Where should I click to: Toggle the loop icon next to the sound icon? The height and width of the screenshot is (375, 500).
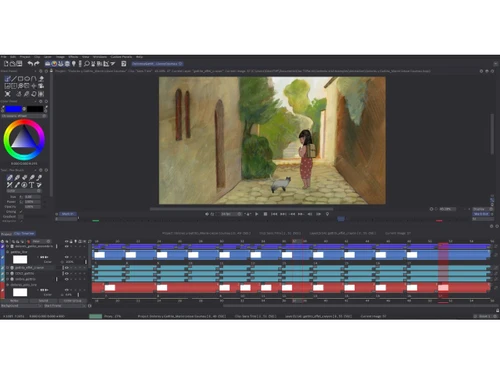point(212,214)
